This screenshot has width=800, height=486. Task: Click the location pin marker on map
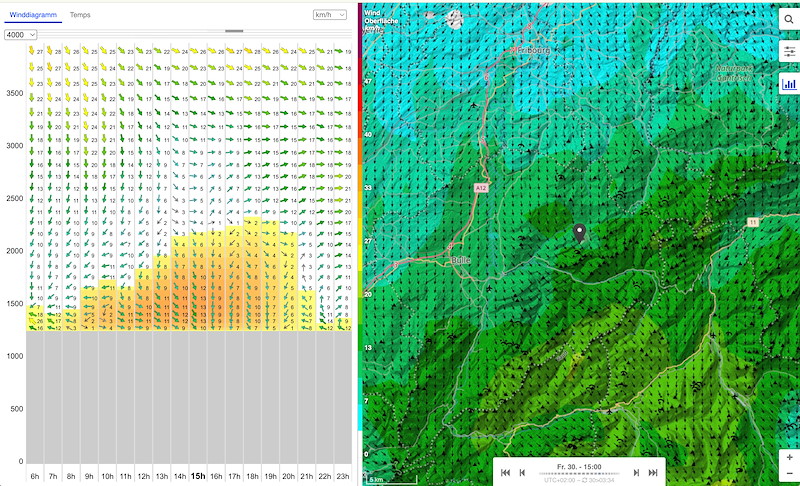[x=579, y=233]
